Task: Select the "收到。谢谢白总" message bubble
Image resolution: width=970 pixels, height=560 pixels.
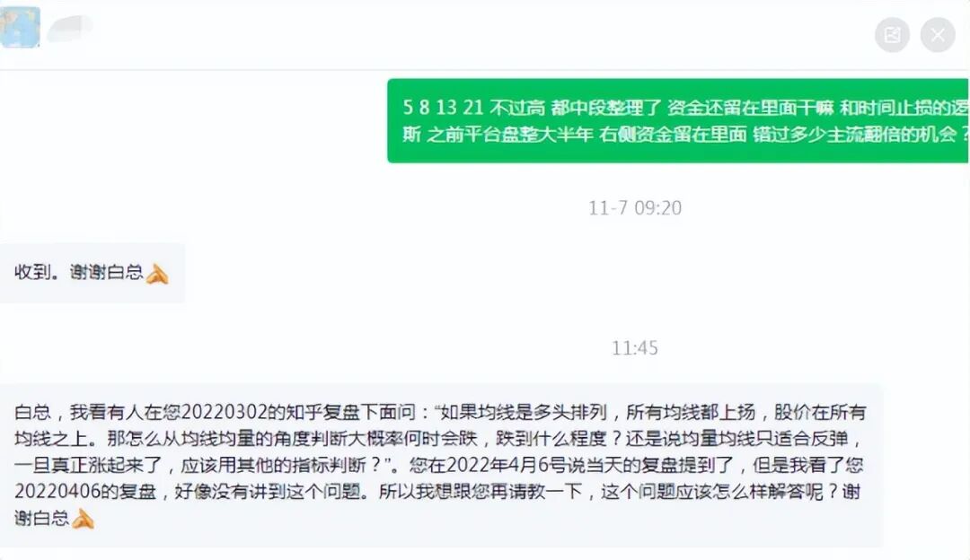Action: pos(93,273)
